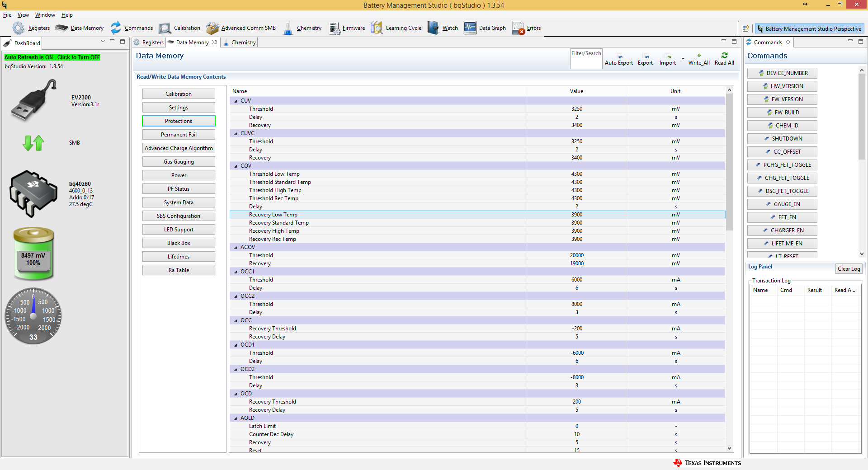The image size is (868, 470).
Task: Collapse the AOLD group
Action: click(236, 418)
